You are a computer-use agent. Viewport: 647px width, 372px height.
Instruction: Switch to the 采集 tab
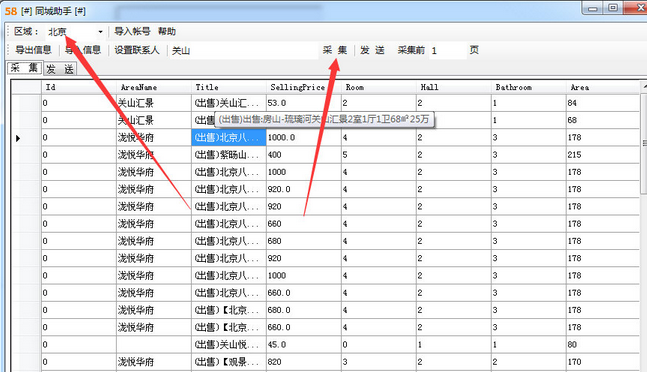(x=24, y=68)
